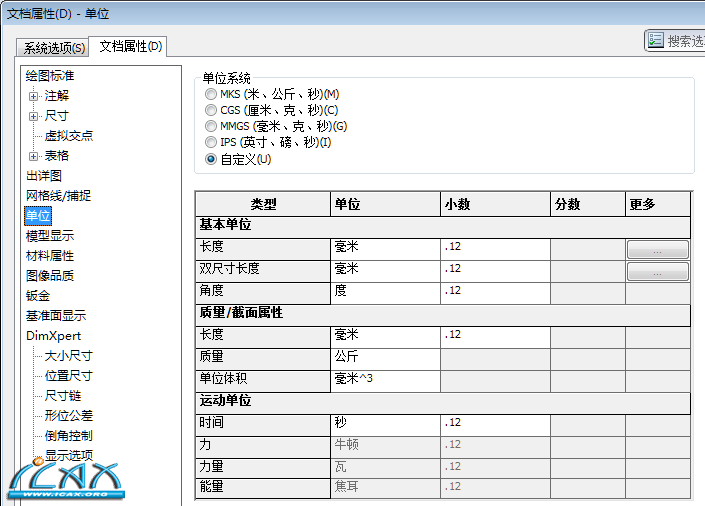Screen dimensions: 705x506
Task: Click the 能量 row label
Action: 263,488
